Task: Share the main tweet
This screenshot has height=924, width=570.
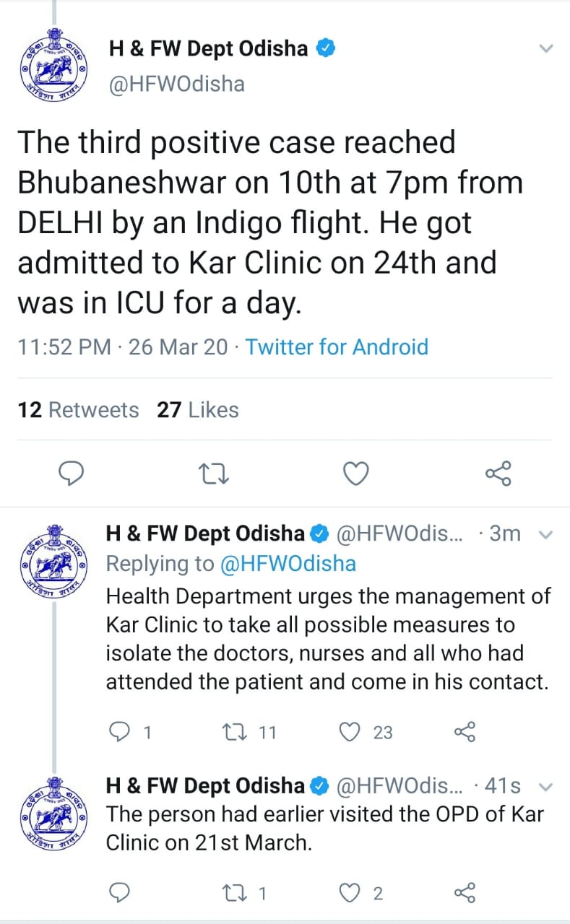Action: point(498,474)
